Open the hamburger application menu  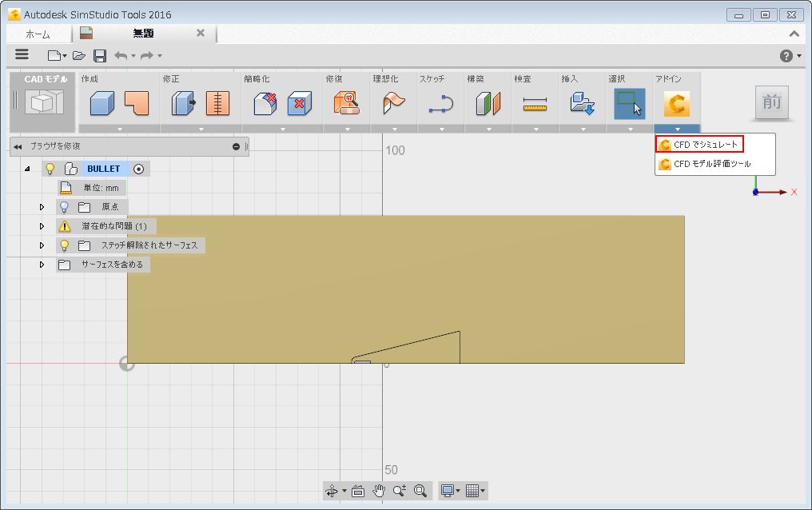[x=22, y=54]
